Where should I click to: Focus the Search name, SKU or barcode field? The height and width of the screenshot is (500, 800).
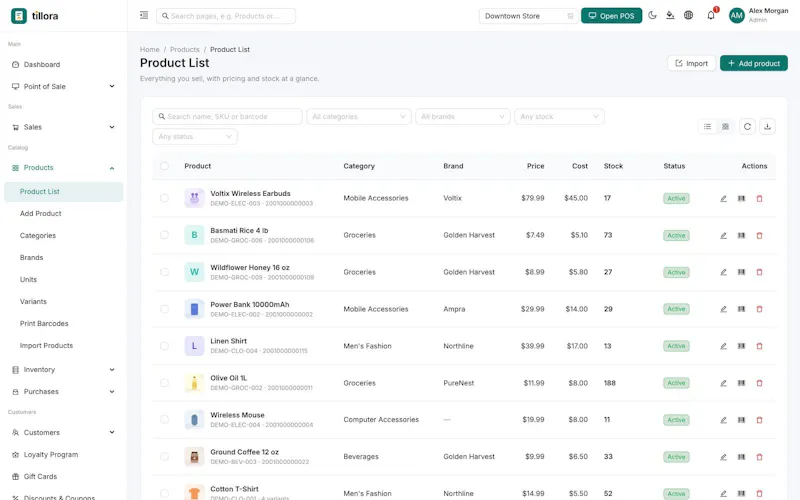[227, 116]
